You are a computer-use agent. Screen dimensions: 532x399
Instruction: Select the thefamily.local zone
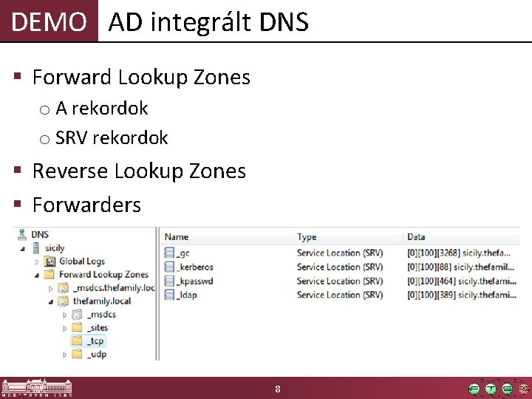point(102,301)
